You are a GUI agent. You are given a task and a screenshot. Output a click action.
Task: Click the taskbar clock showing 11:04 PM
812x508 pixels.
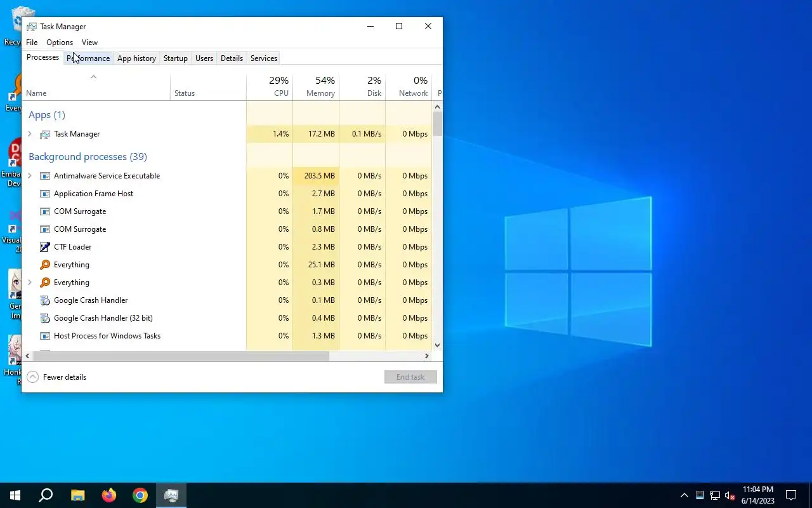pos(757,495)
